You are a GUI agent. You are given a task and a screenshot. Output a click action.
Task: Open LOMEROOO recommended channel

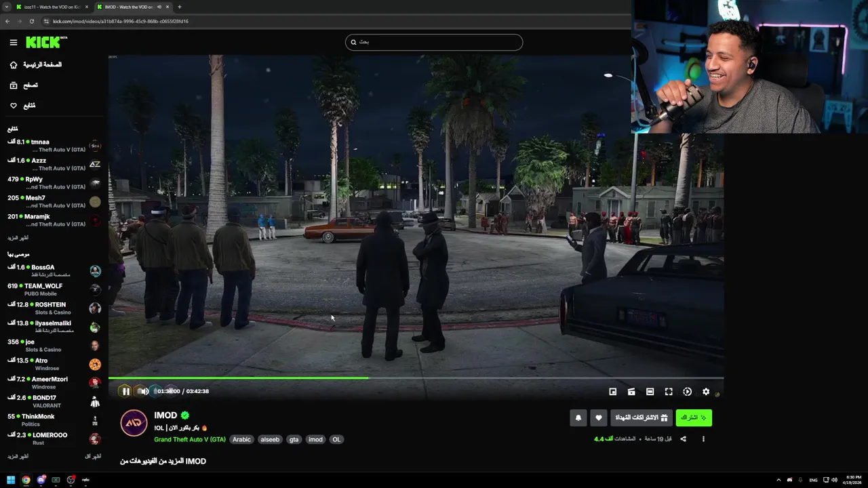[54, 439]
